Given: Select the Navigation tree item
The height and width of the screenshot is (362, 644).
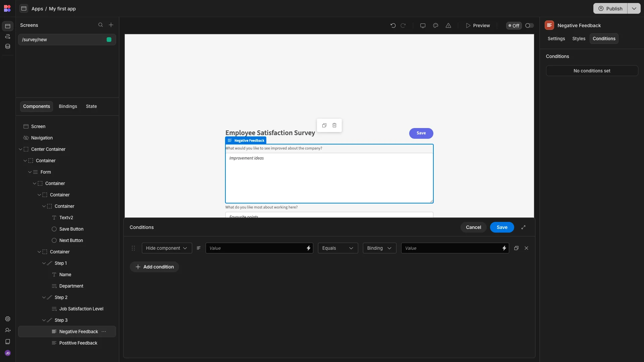Looking at the screenshot, I should [x=67, y=138].
